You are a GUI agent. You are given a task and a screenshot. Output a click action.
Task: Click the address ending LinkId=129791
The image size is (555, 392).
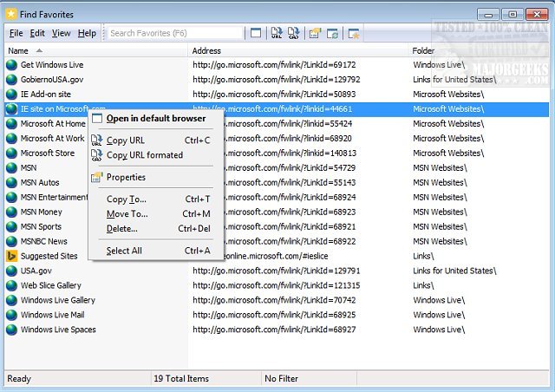(x=277, y=271)
